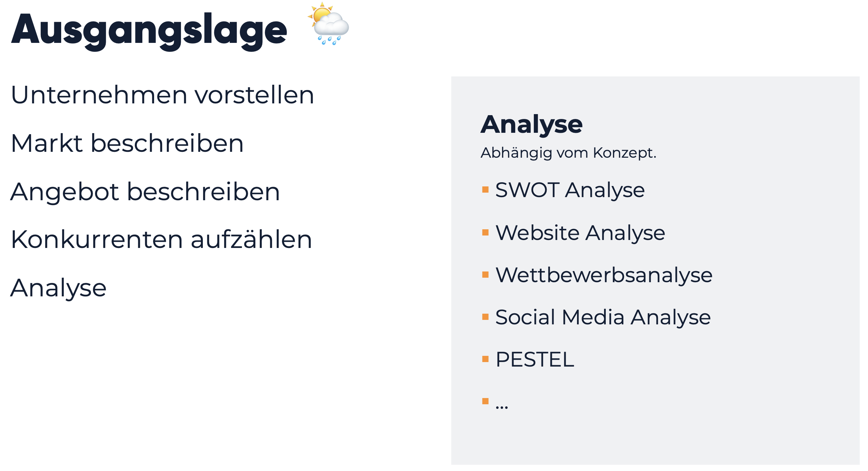This screenshot has height=471, width=868.
Task: Click the PESTEL list entry
Action: pyautogui.click(x=535, y=360)
